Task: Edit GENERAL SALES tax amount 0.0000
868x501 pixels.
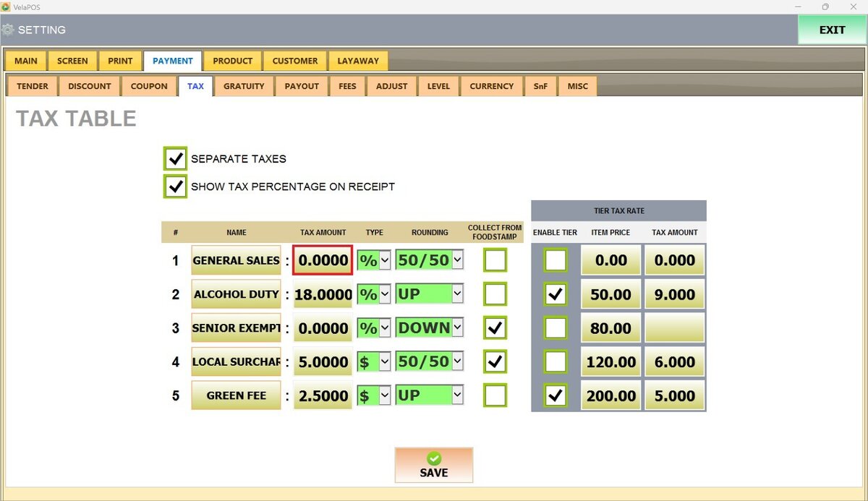Action: click(323, 260)
